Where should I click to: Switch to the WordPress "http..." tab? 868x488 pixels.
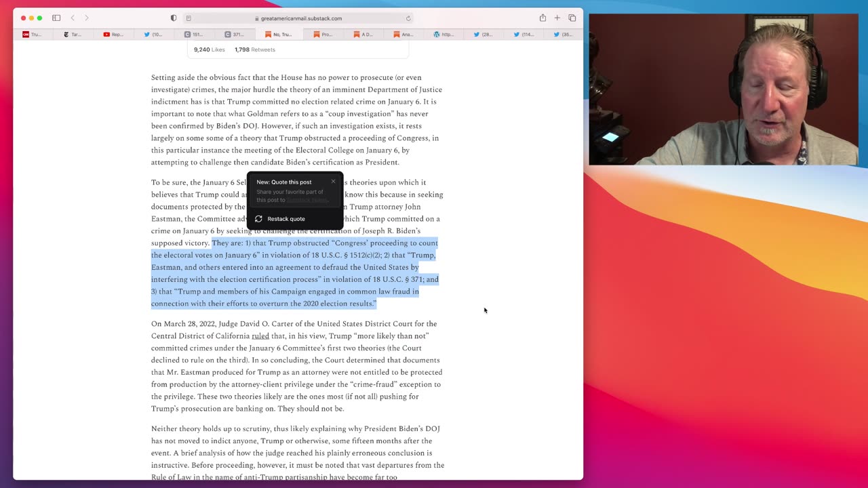pos(444,34)
